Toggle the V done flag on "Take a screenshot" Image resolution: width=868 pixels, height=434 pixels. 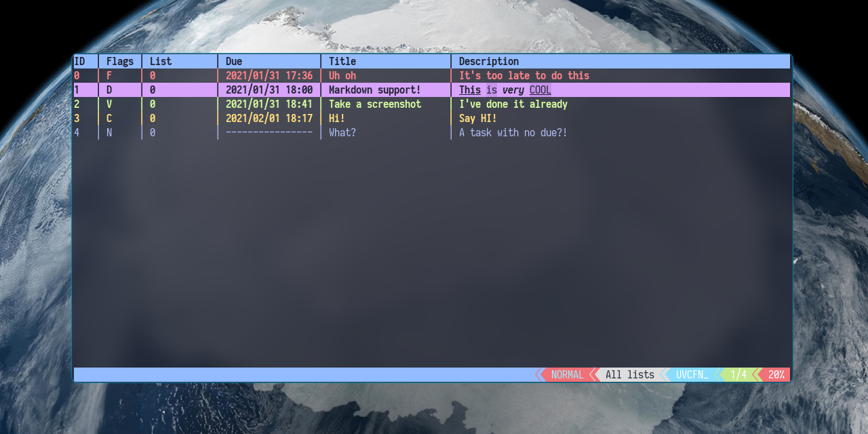coord(108,104)
